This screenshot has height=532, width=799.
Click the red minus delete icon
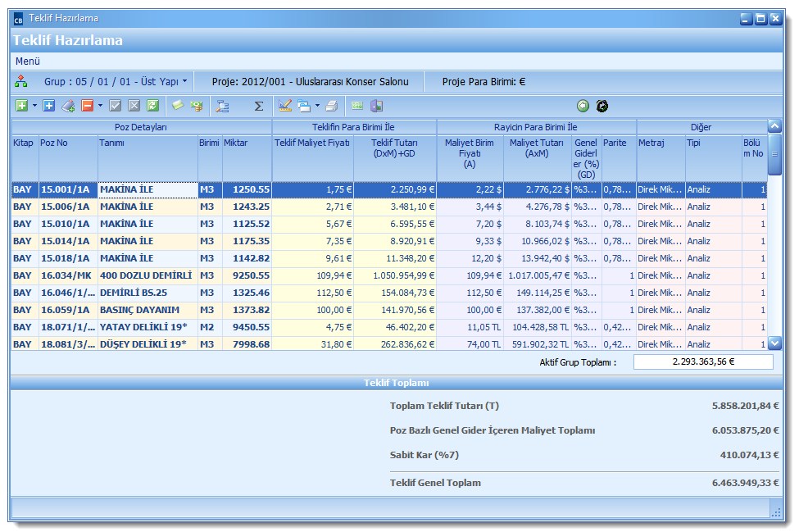87,106
